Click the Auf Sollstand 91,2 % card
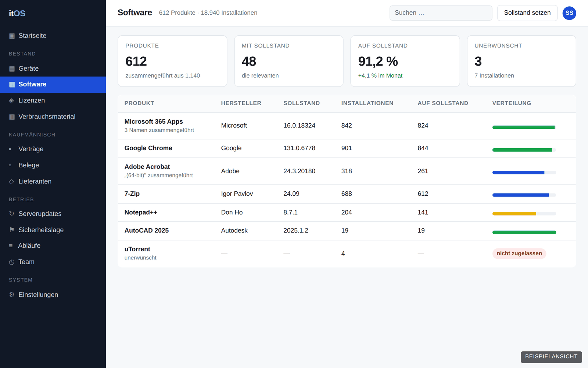Image resolution: width=588 pixels, height=368 pixels. coord(405,61)
